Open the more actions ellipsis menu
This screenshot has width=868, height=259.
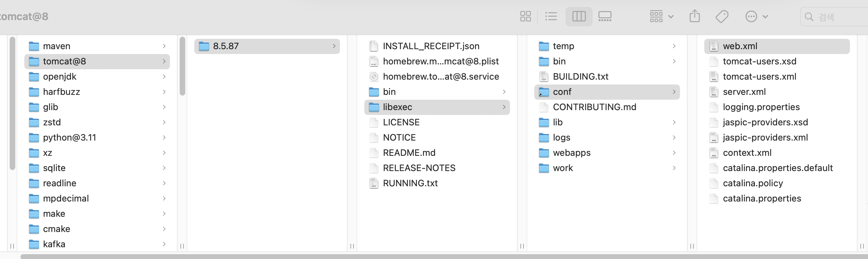tap(757, 16)
